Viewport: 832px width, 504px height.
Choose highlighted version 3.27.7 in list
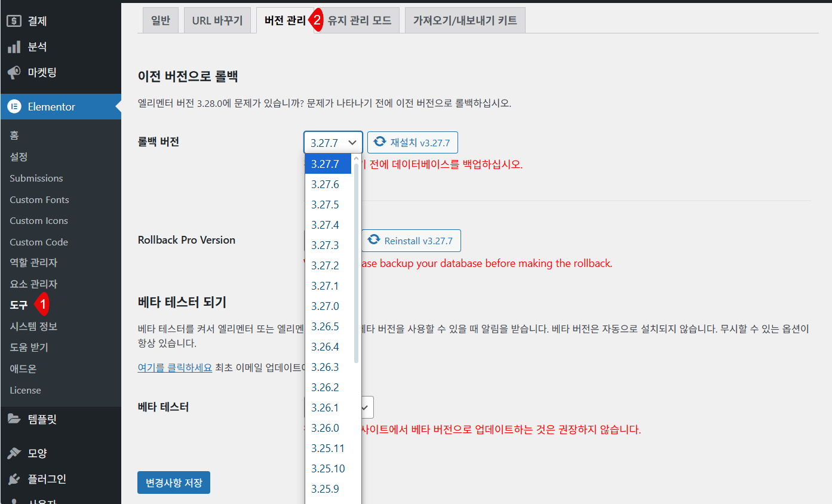tap(328, 164)
